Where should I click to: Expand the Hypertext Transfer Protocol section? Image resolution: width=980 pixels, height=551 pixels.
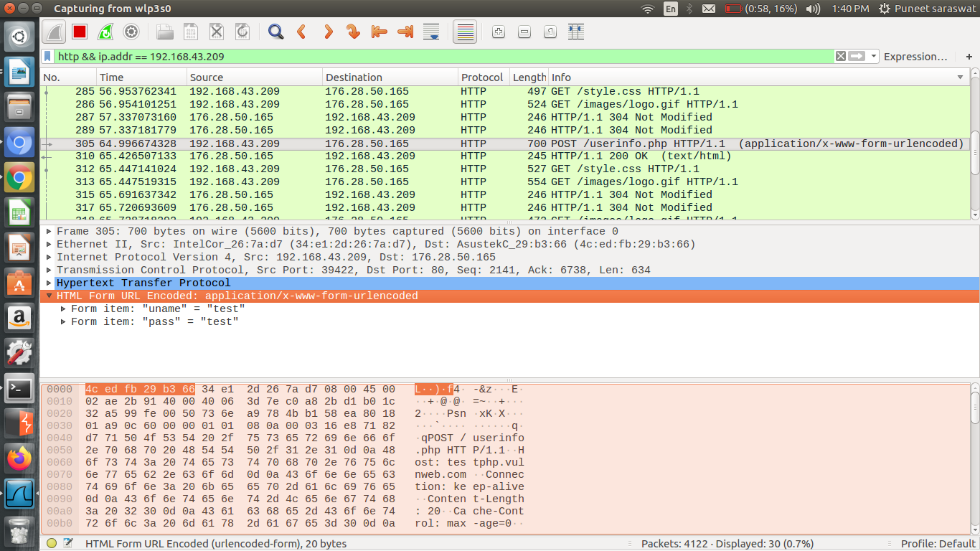49,283
